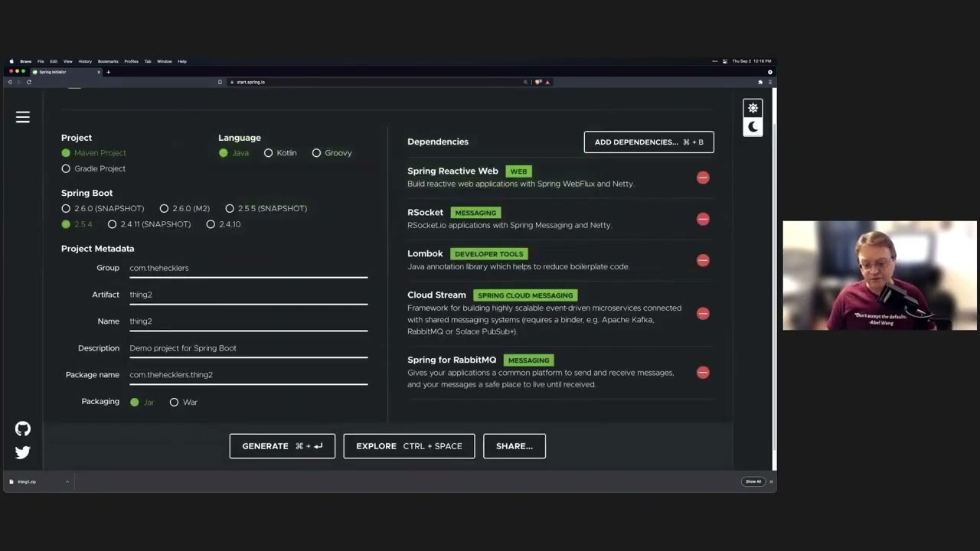Select Spring Boot 2.6.0 (M2)
This screenshot has height=551, width=980.
coord(185,208)
